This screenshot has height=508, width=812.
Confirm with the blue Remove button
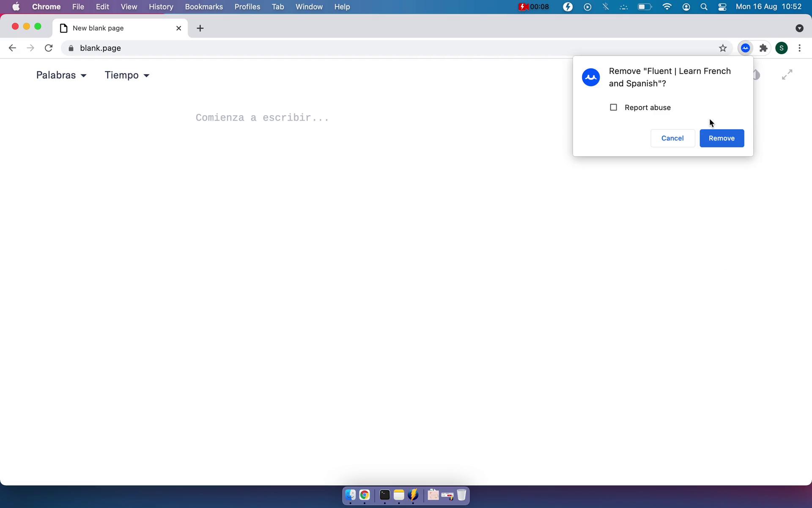point(721,138)
